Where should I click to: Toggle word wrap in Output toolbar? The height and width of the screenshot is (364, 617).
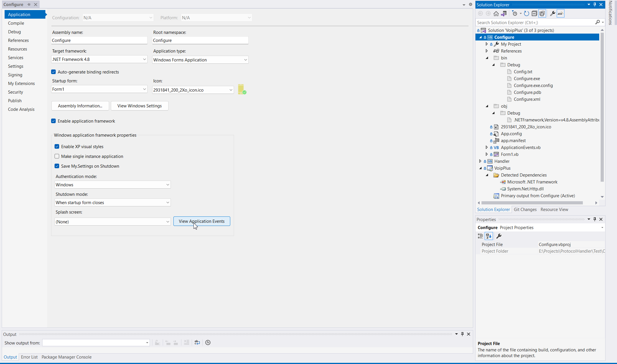pyautogui.click(x=197, y=342)
